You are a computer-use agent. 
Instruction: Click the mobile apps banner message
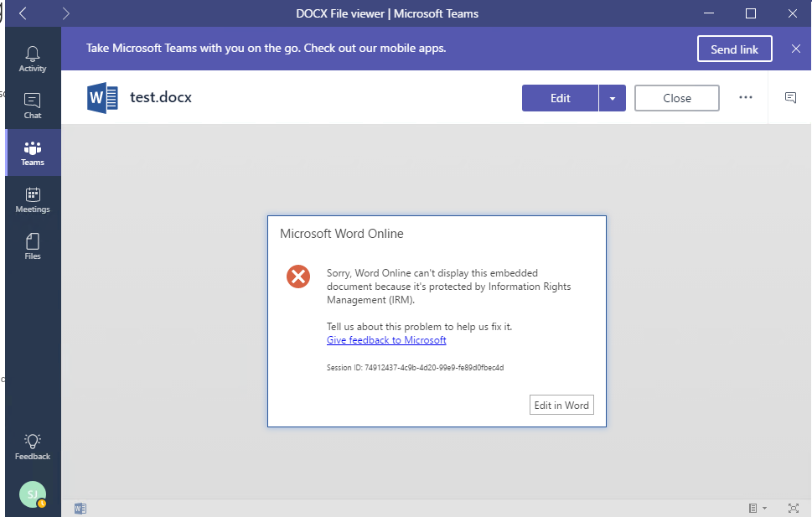tap(266, 48)
